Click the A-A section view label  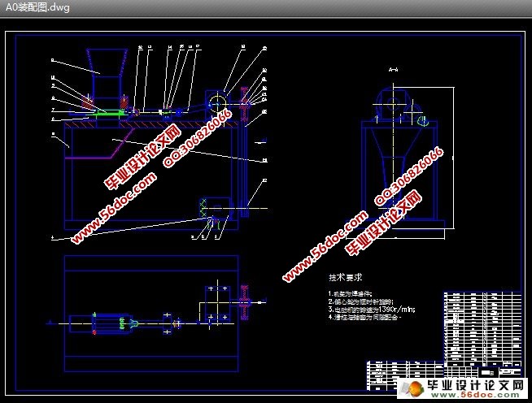click(x=394, y=70)
